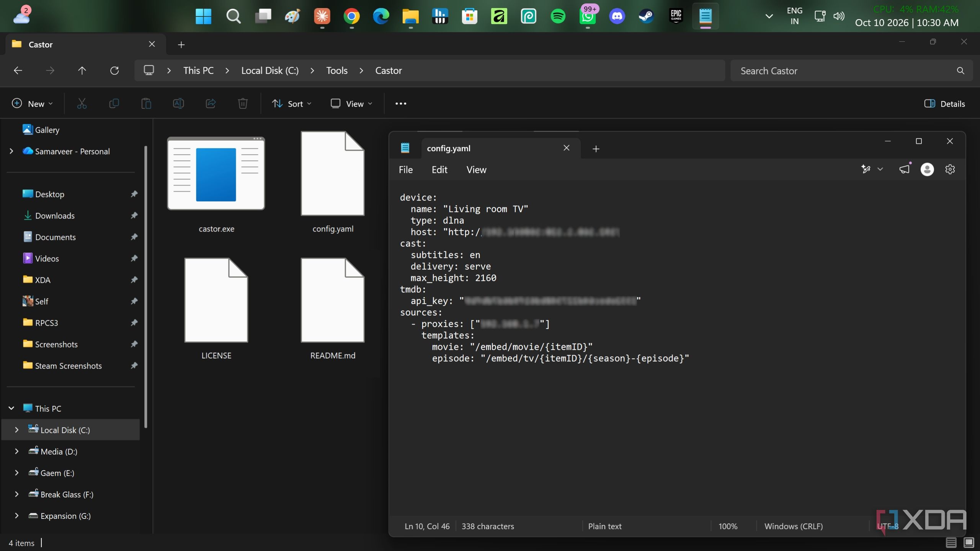Expand the Gaem (E:) drive node
This screenshot has height=551, width=980.
pyautogui.click(x=16, y=473)
